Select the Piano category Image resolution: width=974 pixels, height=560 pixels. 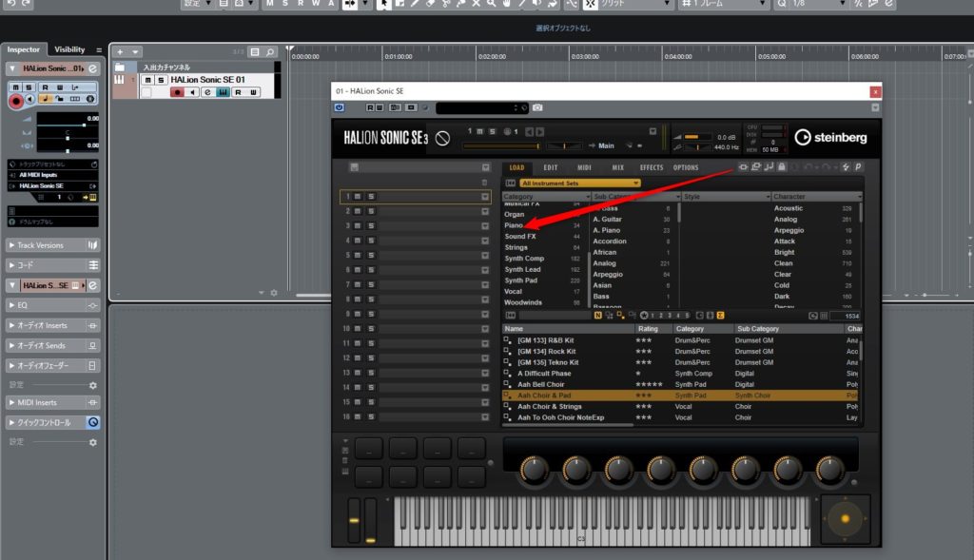514,225
